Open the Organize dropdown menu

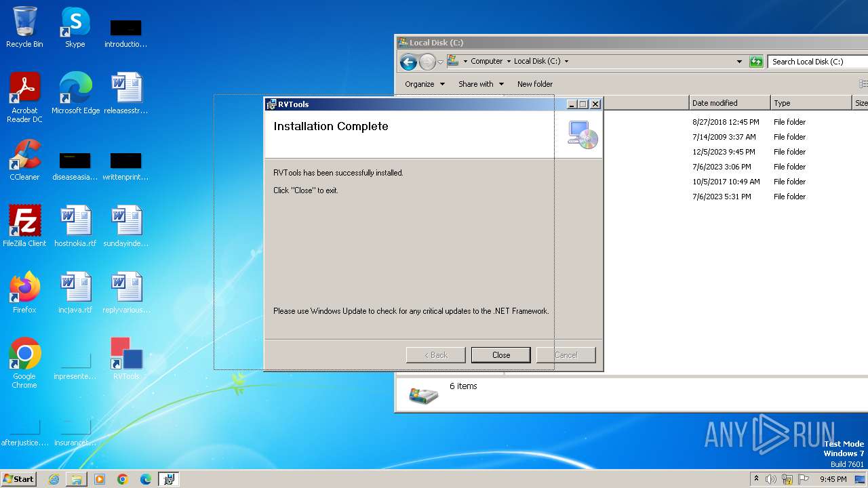425,84
